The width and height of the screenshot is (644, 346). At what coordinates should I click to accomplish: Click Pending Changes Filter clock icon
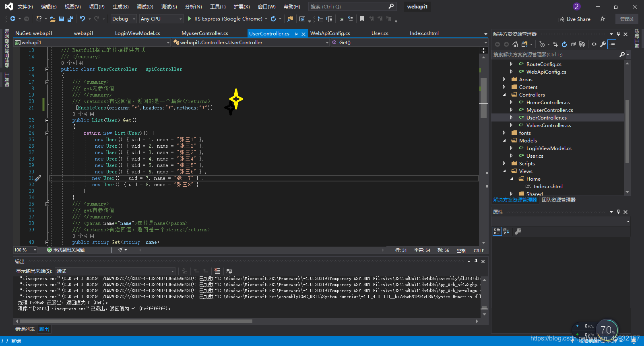(x=542, y=44)
